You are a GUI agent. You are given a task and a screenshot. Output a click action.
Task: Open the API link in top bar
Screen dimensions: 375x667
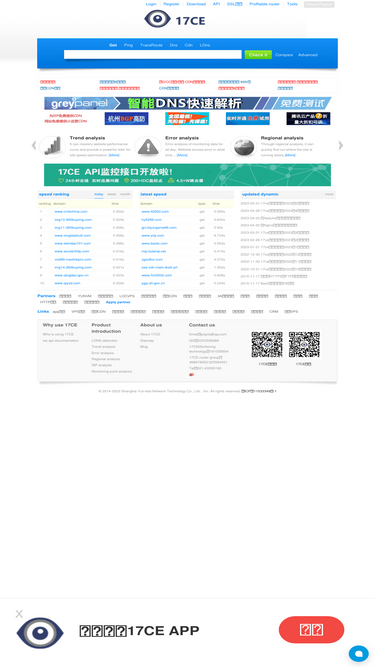tap(216, 4)
